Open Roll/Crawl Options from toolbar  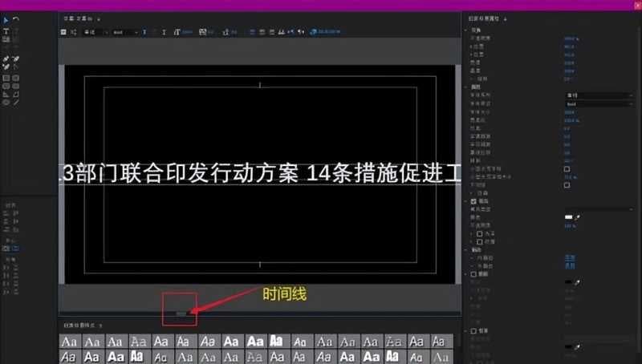74,32
